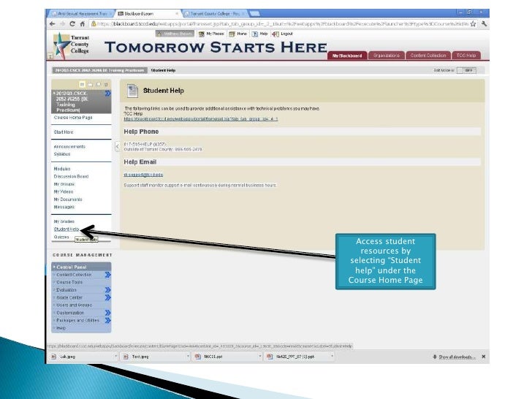The height and width of the screenshot is (399, 532).
Task: Expand Customization double-arrow in Control Panel
Action: point(108,313)
